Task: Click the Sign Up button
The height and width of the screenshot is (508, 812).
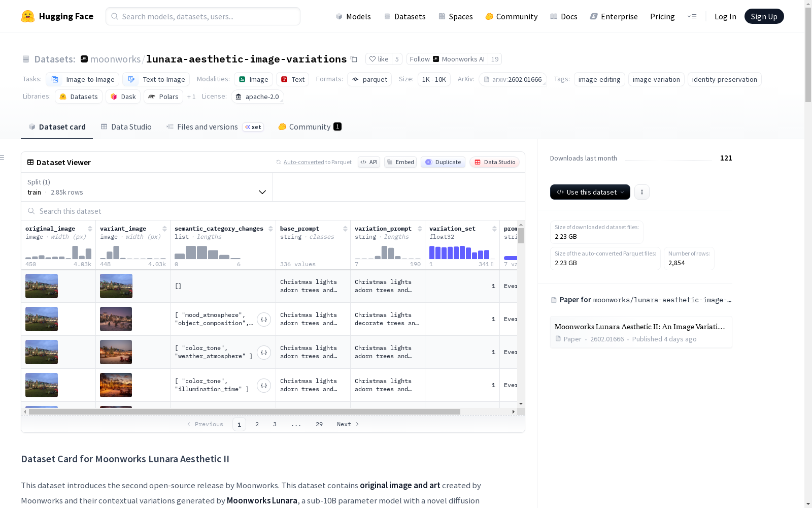Action: [x=764, y=16]
